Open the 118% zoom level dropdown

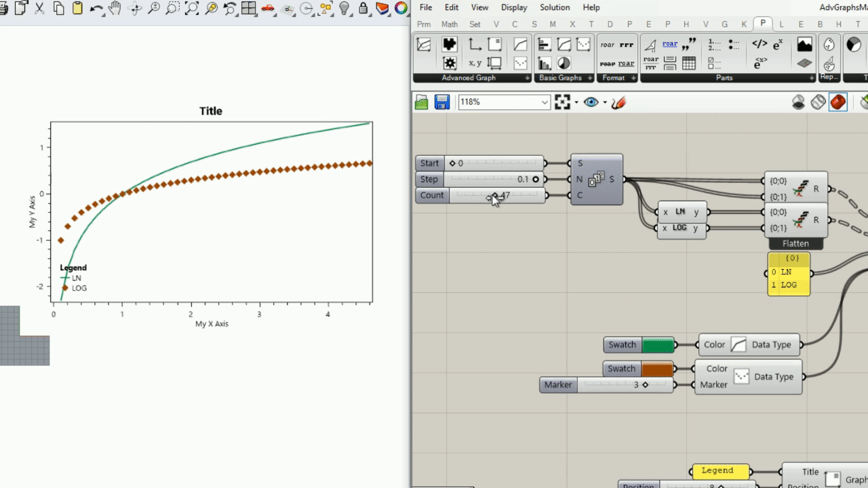pos(545,102)
